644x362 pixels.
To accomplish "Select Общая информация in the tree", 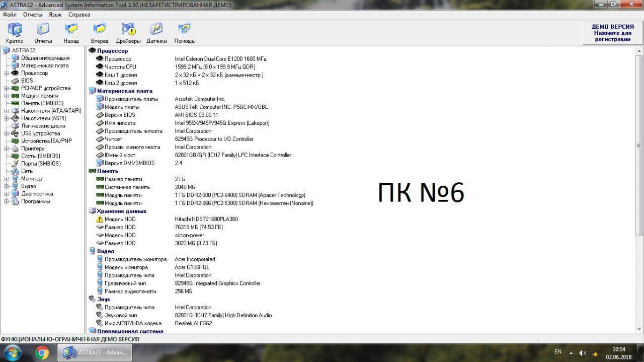I will (45, 58).
